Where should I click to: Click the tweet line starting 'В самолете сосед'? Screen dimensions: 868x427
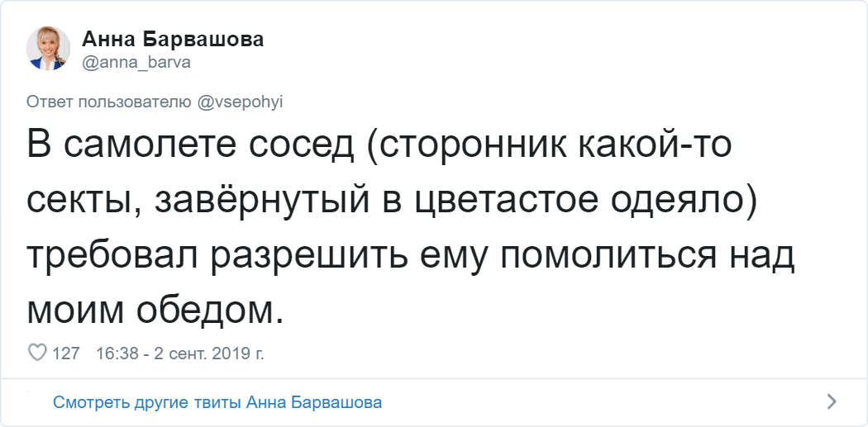tap(379, 147)
